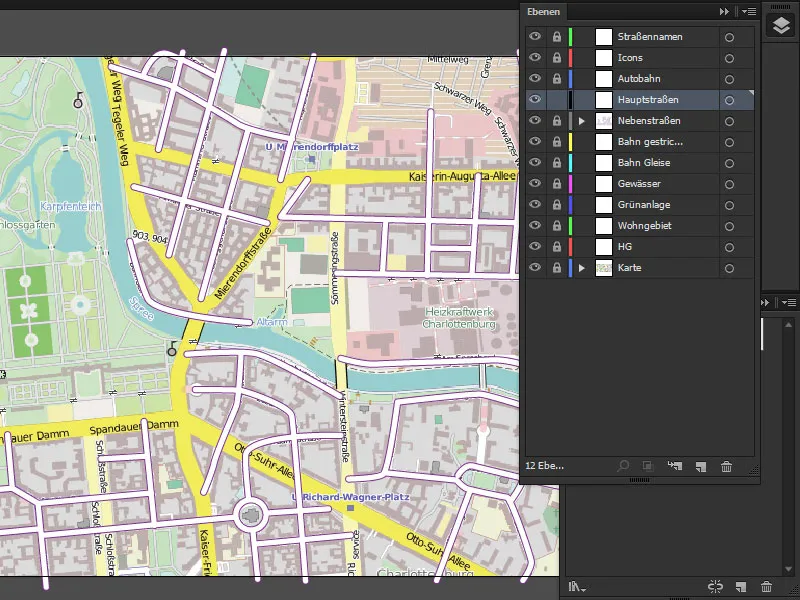This screenshot has width=800, height=600.
Task: Unlock the Autobahn layer via lock icon
Action: point(557,79)
